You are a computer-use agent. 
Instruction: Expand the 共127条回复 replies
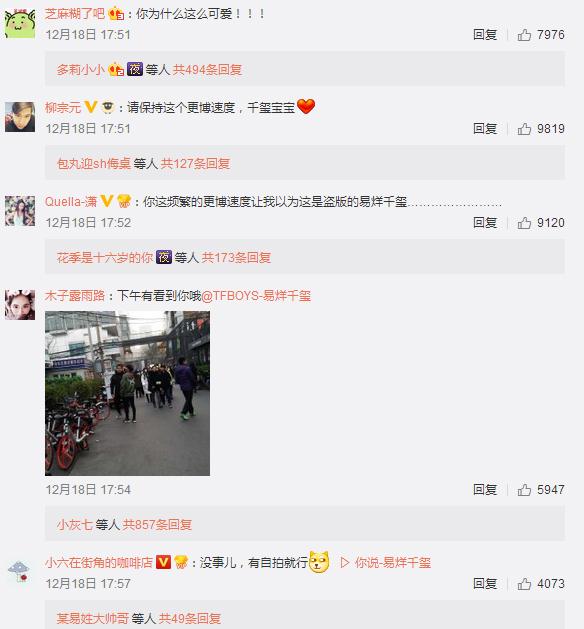tap(195, 164)
